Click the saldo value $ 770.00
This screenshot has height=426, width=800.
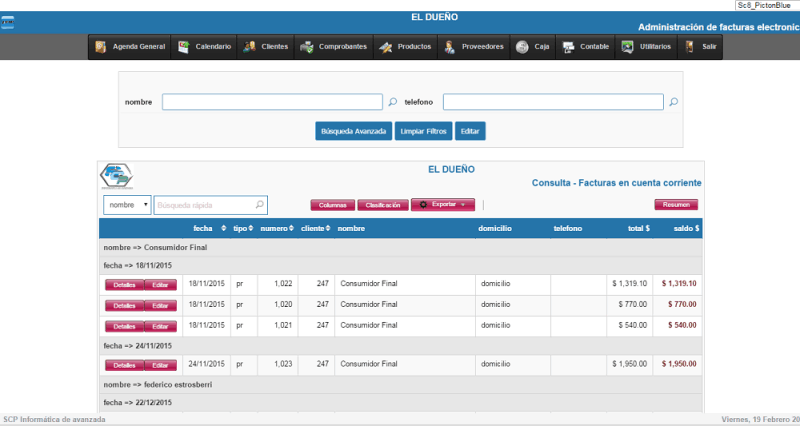tap(682, 305)
